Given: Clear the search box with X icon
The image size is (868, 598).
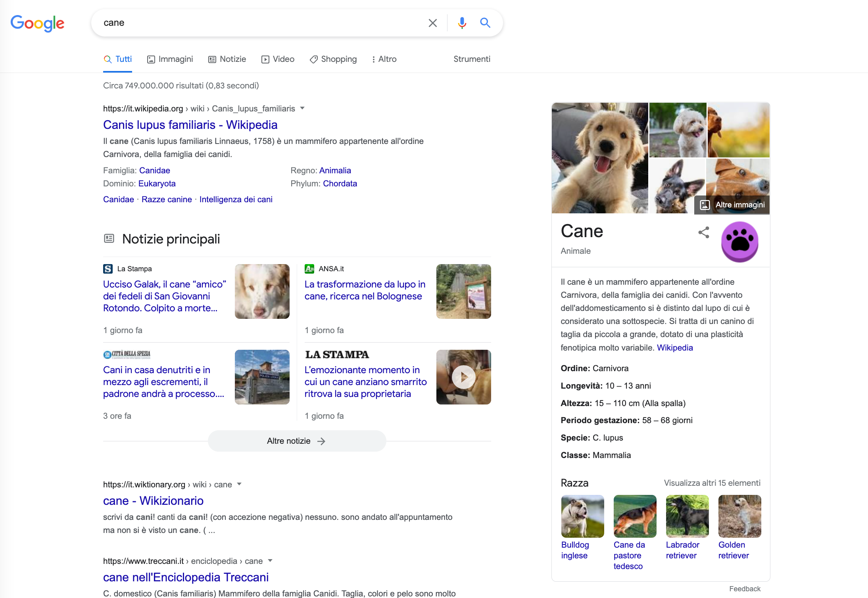Looking at the screenshot, I should [433, 23].
